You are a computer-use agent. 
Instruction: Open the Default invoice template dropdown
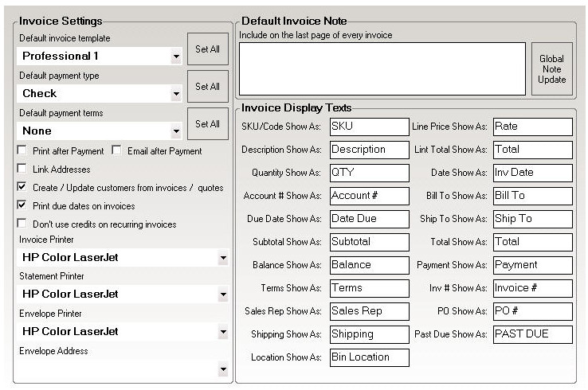click(175, 57)
